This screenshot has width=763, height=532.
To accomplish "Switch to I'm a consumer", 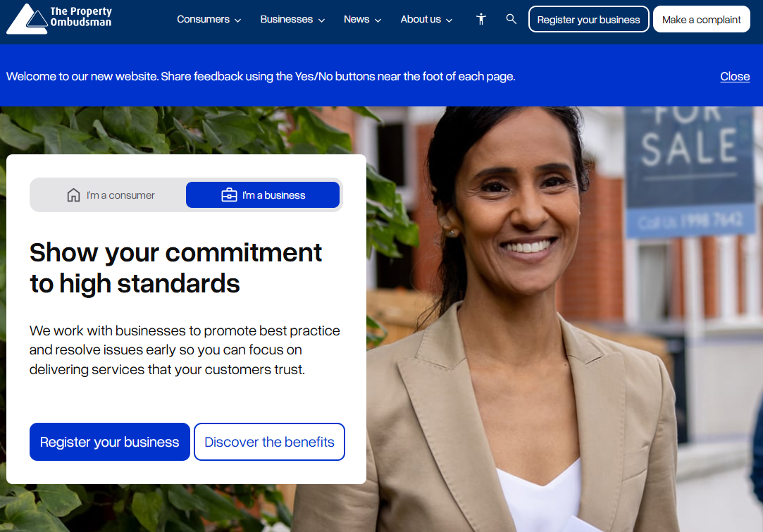I will (110, 195).
